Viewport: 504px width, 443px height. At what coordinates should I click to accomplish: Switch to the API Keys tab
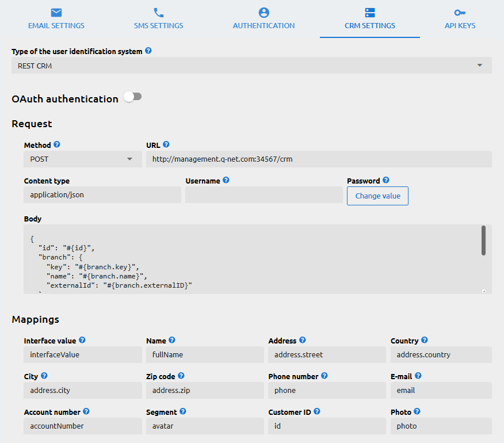[460, 25]
